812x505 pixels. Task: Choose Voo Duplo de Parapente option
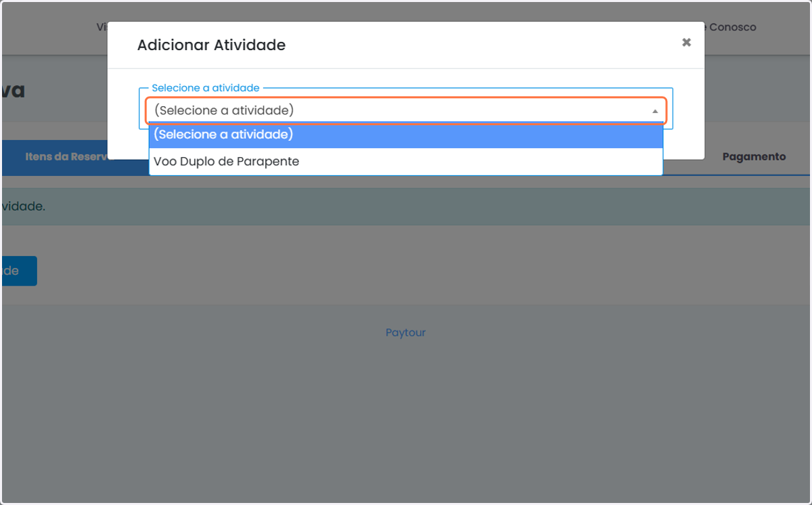[x=406, y=162]
